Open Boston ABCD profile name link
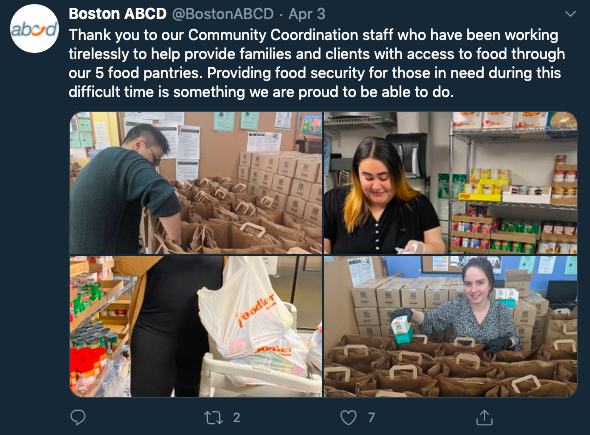Image resolution: width=590 pixels, height=435 pixels. coord(117,14)
